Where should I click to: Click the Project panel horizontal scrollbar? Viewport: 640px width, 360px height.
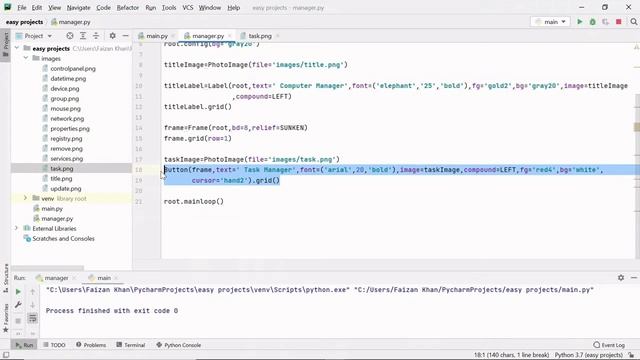coord(48,268)
